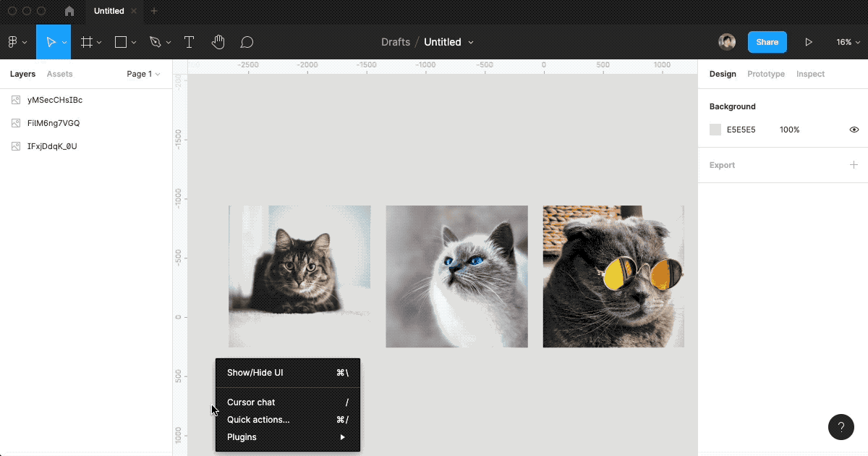Click the E5E5E5 background color swatch
Viewport: 868px width, 456px height.
pos(715,130)
